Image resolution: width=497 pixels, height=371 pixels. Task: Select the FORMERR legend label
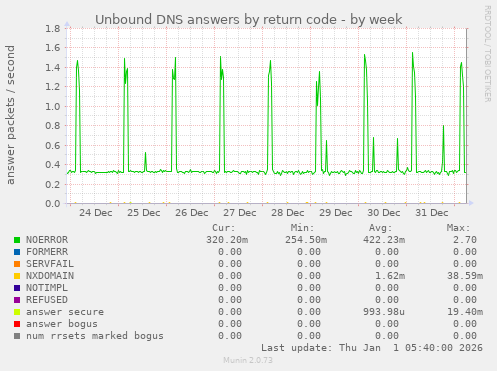tap(47, 252)
